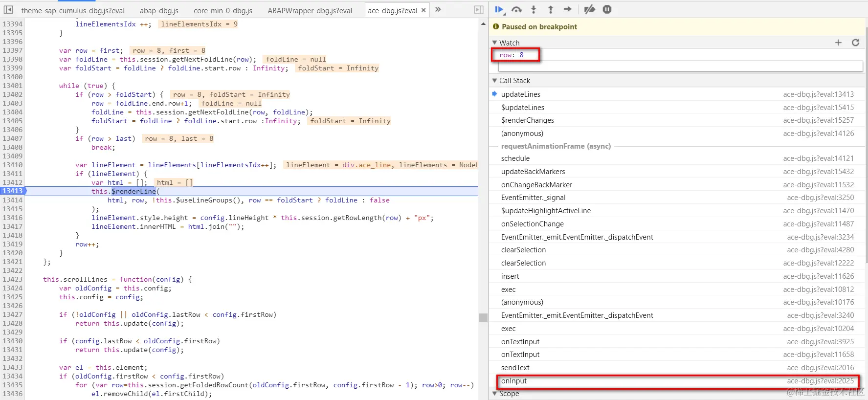This screenshot has width=868, height=400.
Task: Add a new watch expression
Action: 838,43
